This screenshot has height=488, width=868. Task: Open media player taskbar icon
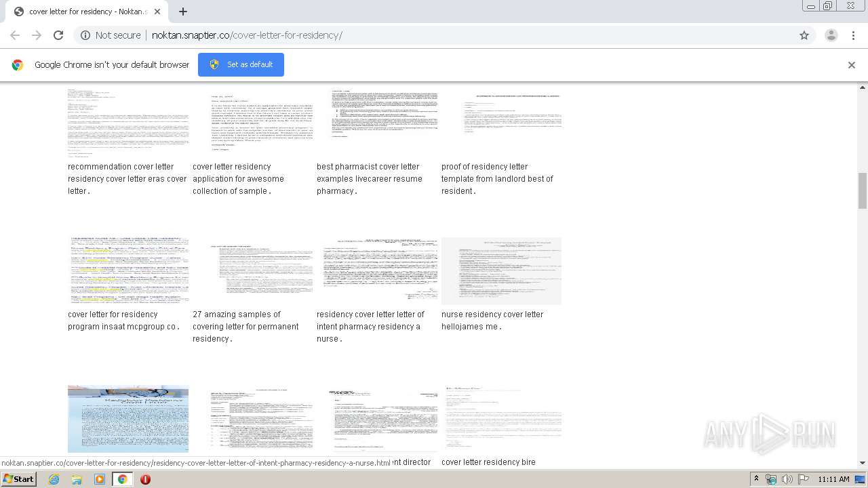[x=100, y=479]
